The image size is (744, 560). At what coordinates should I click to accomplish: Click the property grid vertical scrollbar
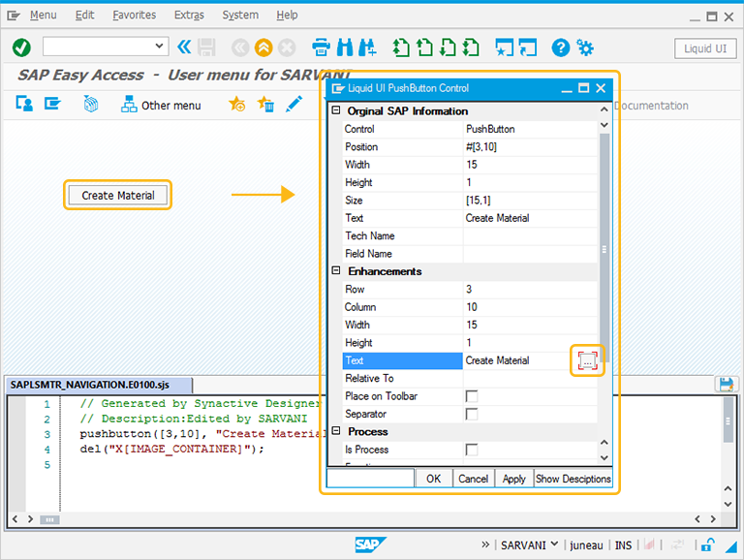tap(604, 247)
